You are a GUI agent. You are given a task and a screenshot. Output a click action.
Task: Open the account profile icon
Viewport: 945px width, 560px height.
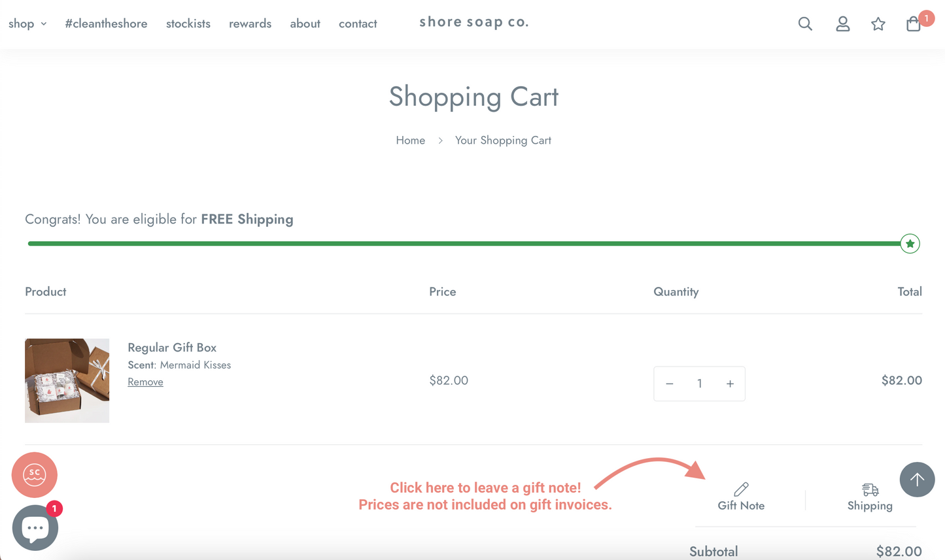tap(843, 24)
